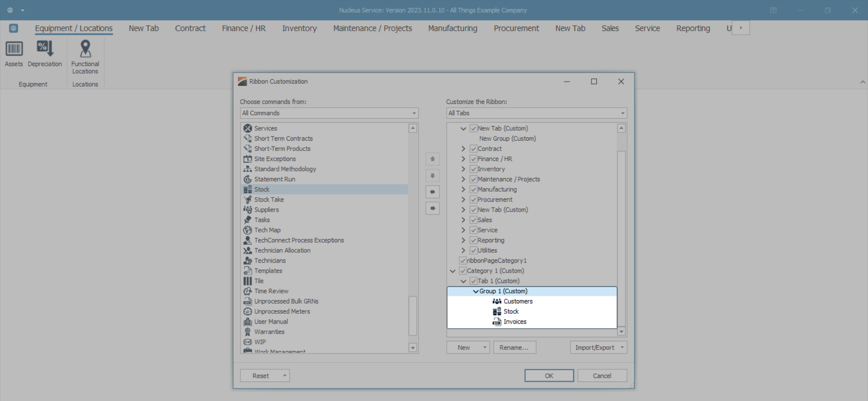This screenshot has height=401, width=868.
Task: Toggle the Sales tab checkbox
Action: pos(473,220)
